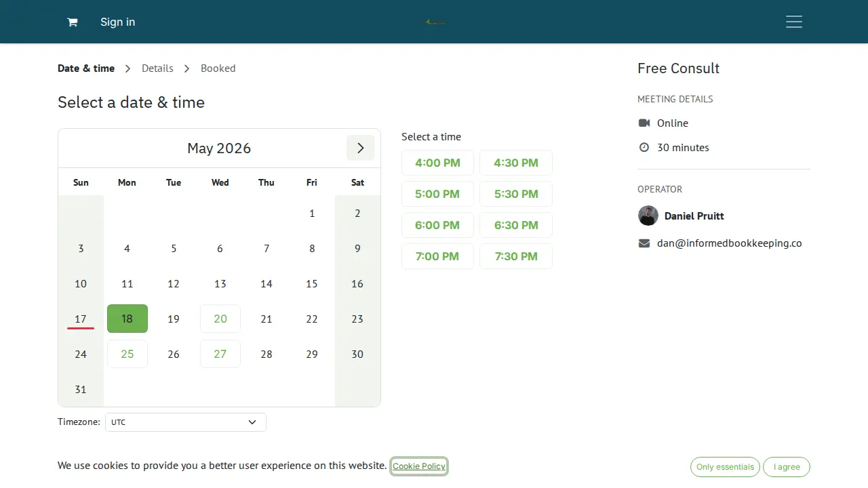Click the Daniel Pruitt operator name

pos(694,216)
